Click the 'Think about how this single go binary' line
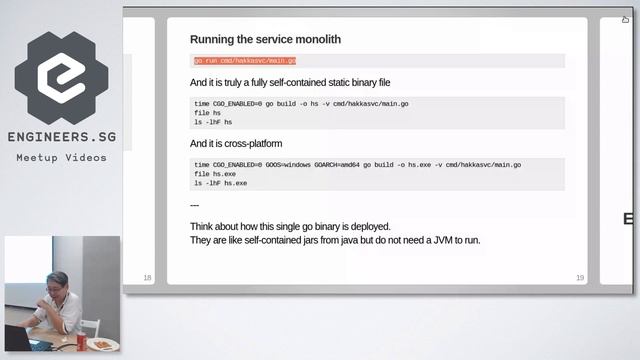The width and height of the screenshot is (640, 360). click(290, 227)
